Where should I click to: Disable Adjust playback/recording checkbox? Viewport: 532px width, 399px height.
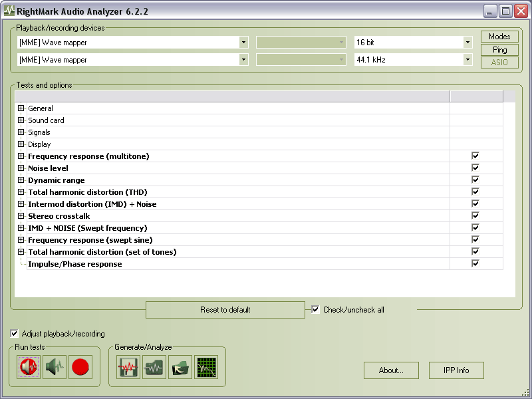click(x=15, y=334)
